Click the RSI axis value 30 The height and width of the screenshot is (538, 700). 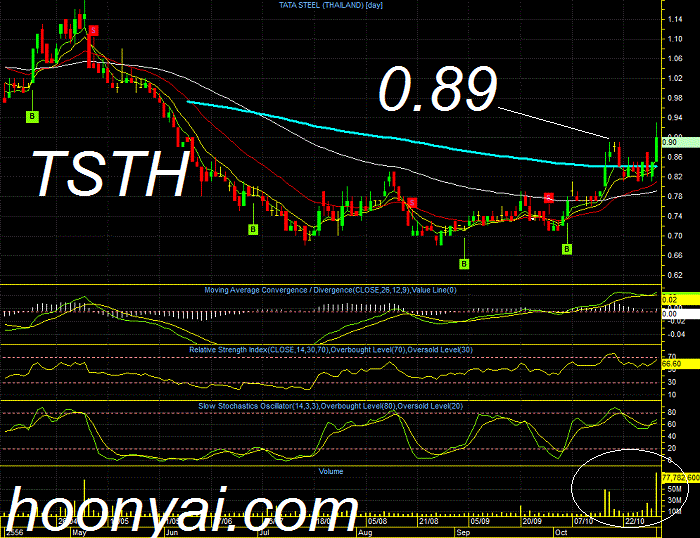[x=672, y=383]
